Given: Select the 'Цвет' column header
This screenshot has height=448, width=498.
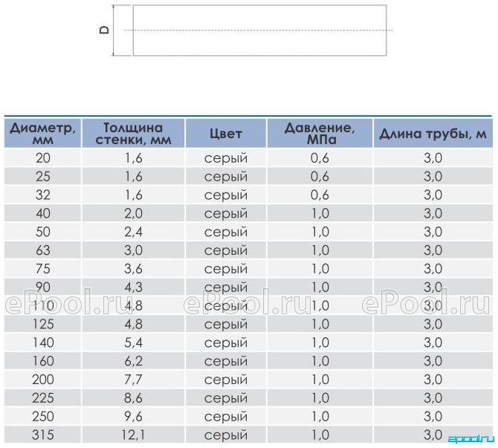Looking at the screenshot, I should click(226, 133).
